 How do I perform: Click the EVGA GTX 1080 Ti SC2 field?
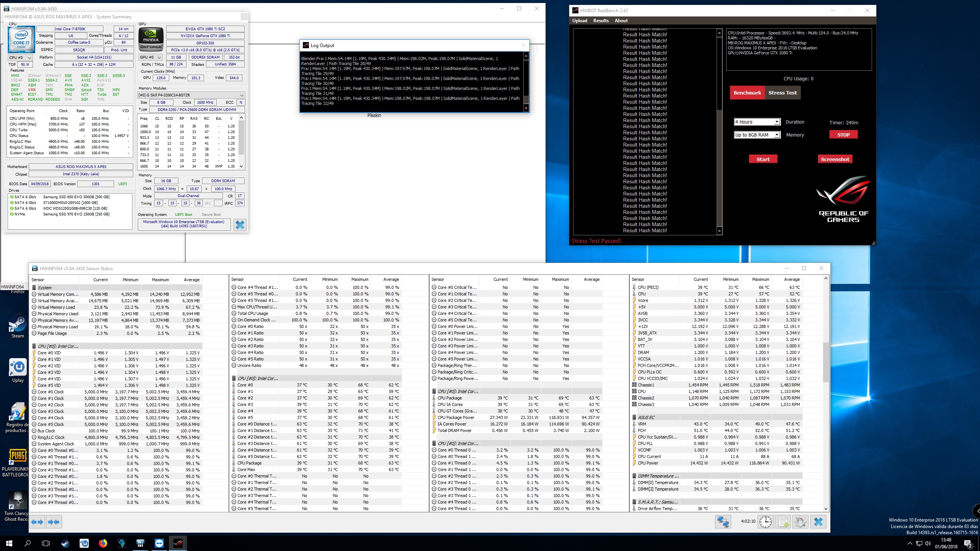(205, 29)
